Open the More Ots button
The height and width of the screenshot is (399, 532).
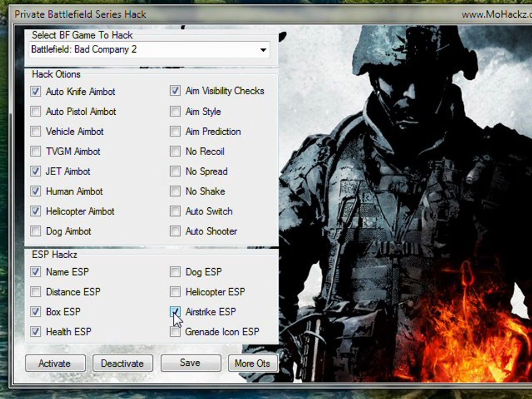[253, 364]
